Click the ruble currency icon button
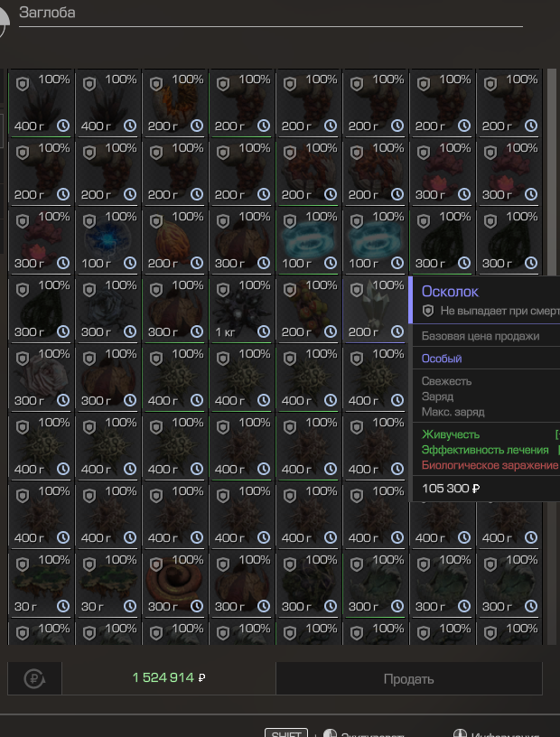Image resolution: width=560 pixels, height=737 pixels. [33, 678]
